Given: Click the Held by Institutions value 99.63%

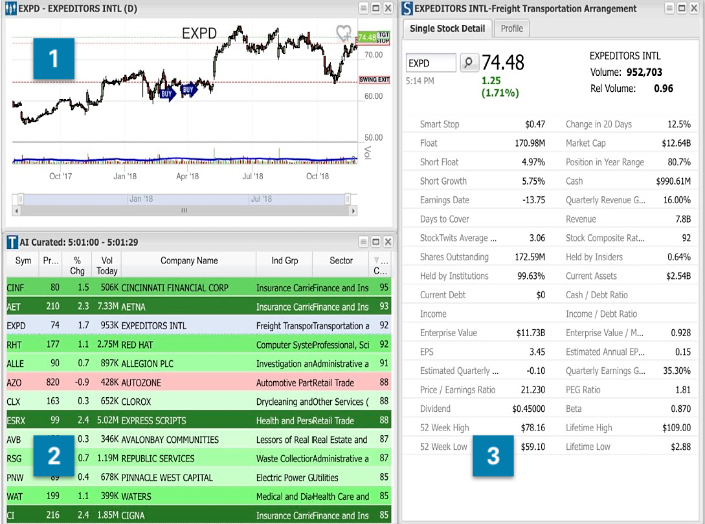Looking at the screenshot, I should click(531, 276).
